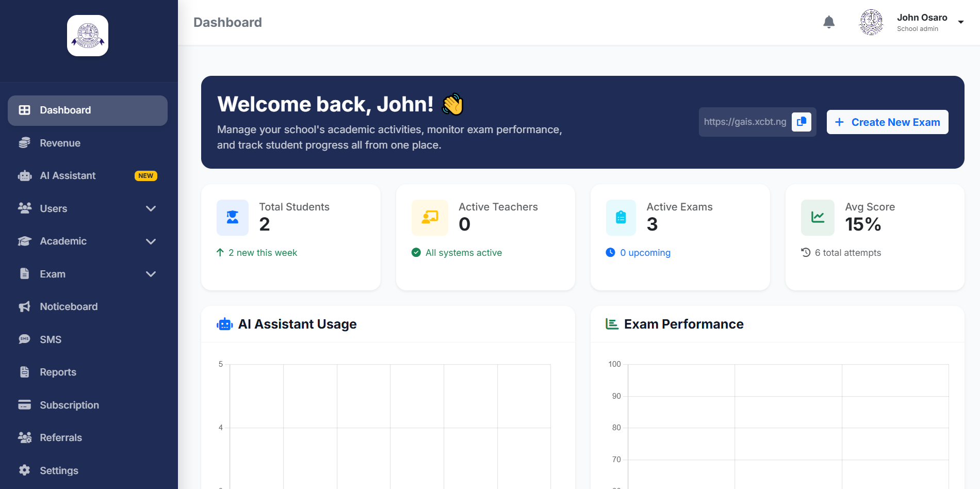Click the user avatar in the header
The image size is (980, 489).
(871, 22)
